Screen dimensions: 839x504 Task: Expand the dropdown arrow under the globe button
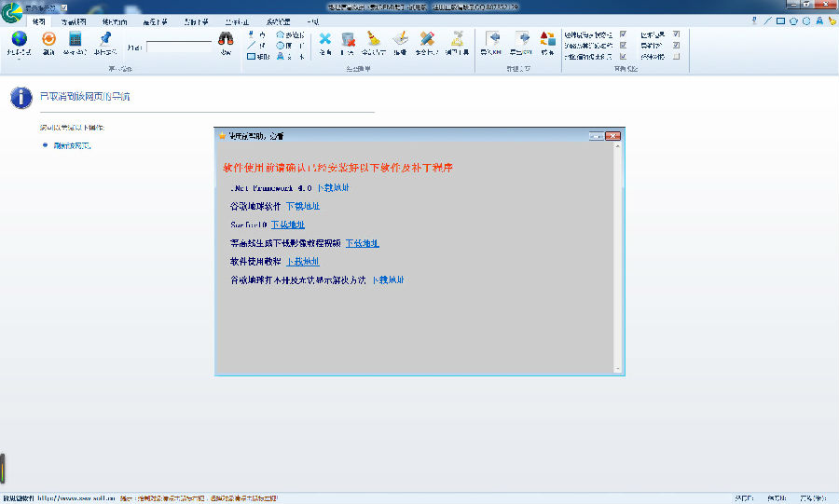click(20, 58)
